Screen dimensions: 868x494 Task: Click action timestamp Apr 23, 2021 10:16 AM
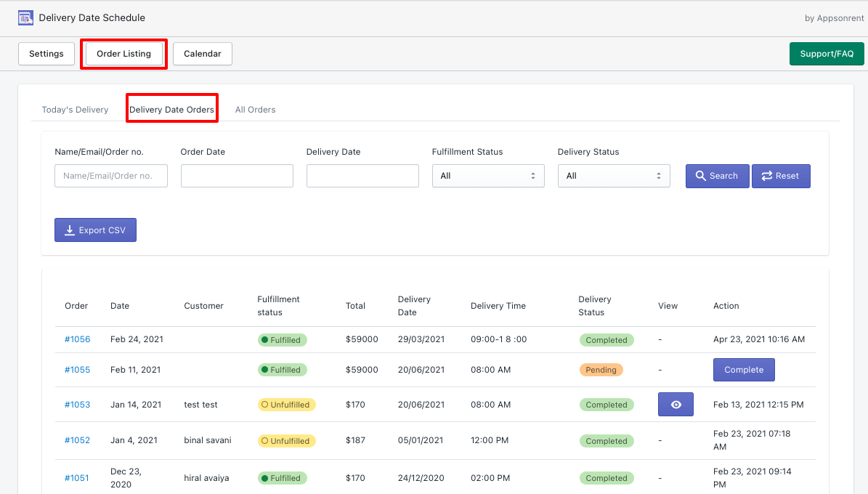click(759, 339)
